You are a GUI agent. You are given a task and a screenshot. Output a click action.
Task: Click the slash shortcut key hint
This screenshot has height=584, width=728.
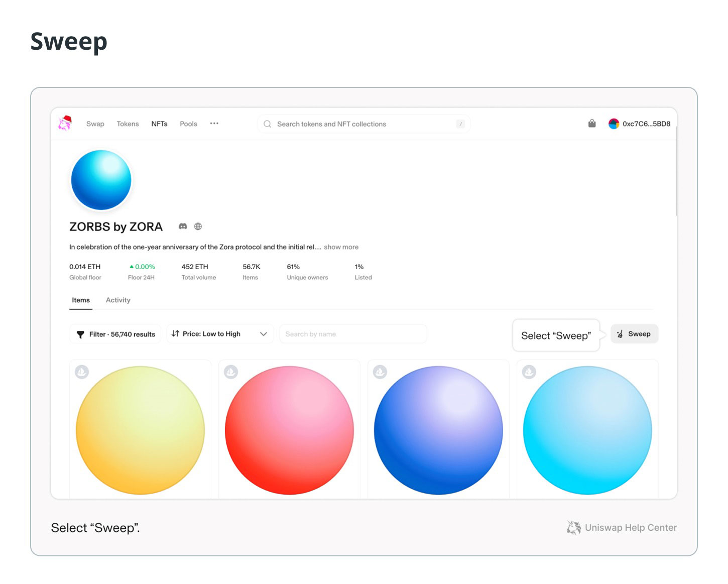(x=460, y=124)
